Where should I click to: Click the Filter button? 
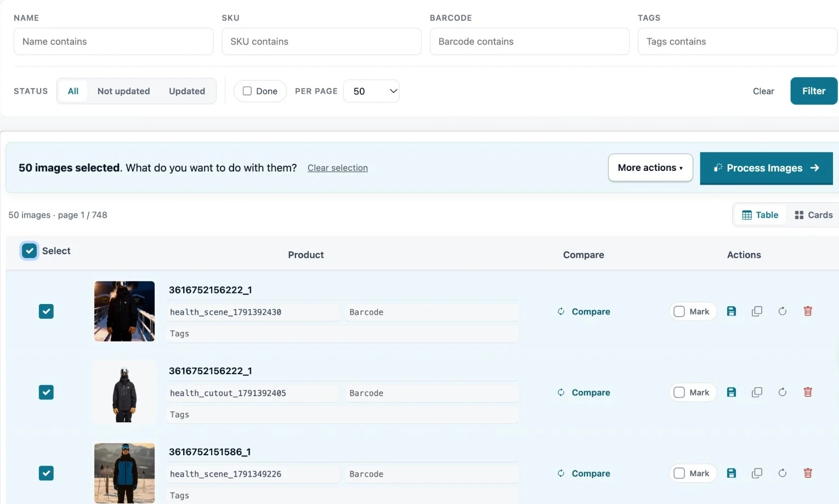[814, 91]
